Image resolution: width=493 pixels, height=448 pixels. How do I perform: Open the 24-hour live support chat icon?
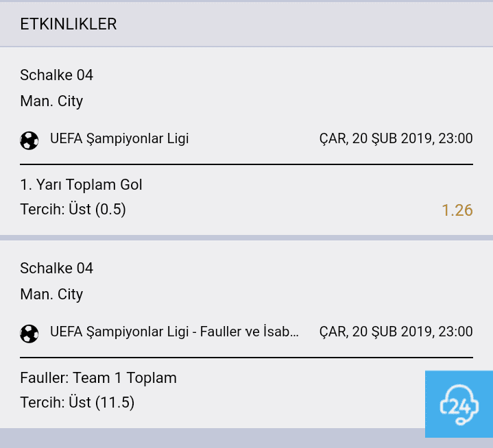459,404
